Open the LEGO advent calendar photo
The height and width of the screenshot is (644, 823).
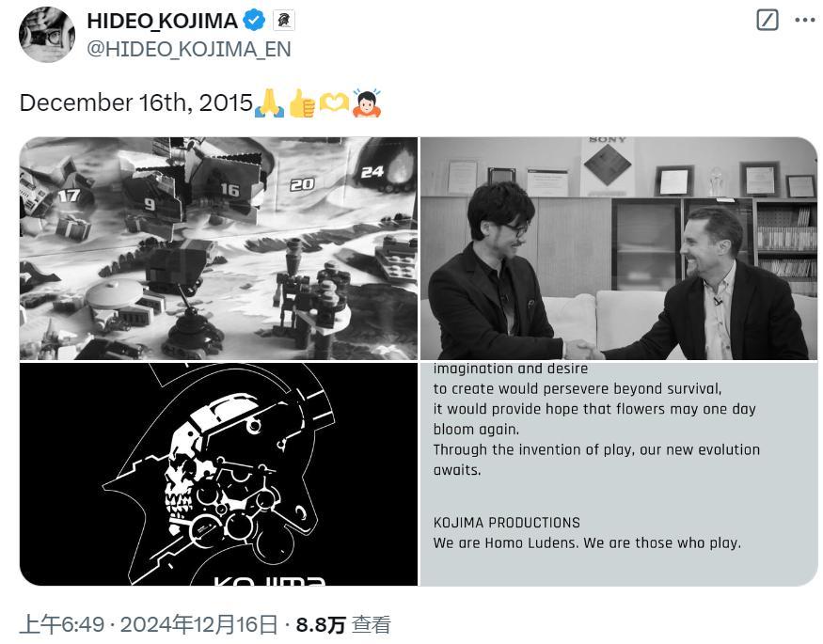point(218,248)
